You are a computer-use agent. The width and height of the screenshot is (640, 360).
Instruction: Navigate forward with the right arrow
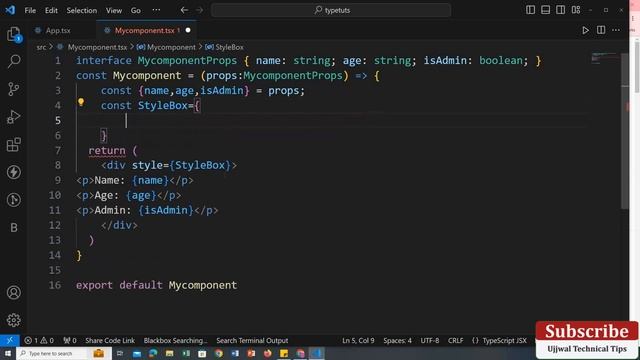[x=199, y=10]
